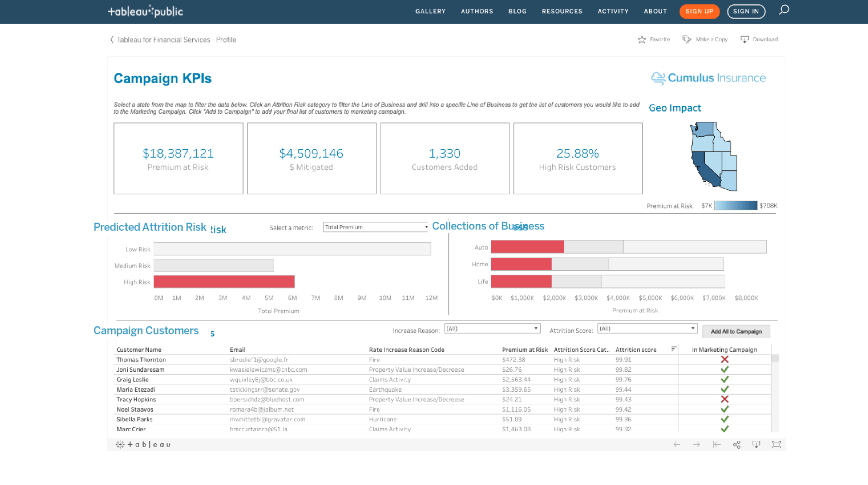
Task: Click the Favorite star icon
Action: pyautogui.click(x=642, y=39)
